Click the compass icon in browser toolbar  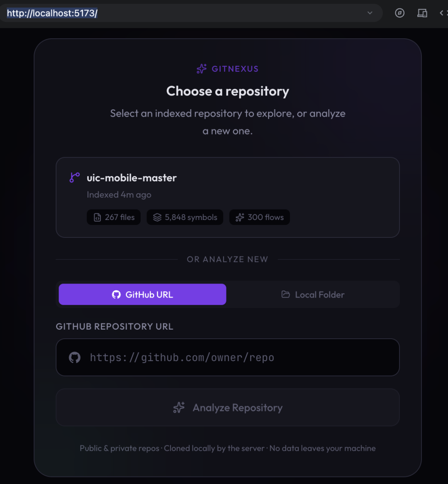pos(399,13)
